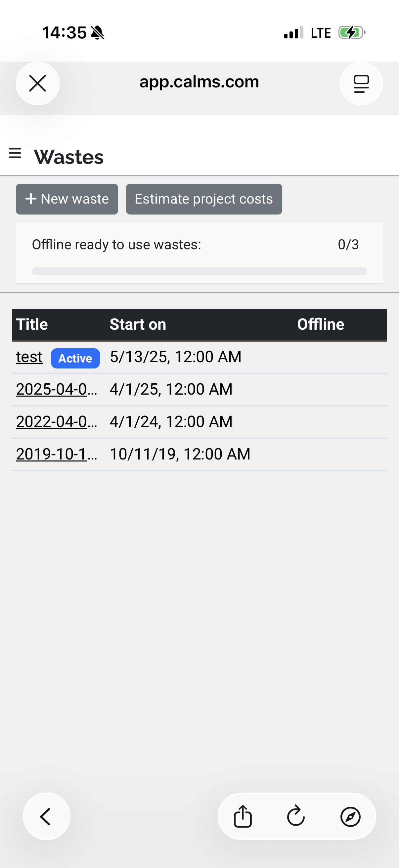Open the hamburger navigation menu
399x868 pixels.
tap(15, 153)
